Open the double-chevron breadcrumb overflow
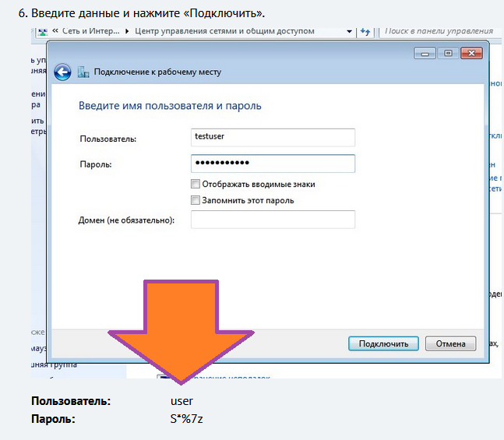504x440 pixels. [55, 30]
